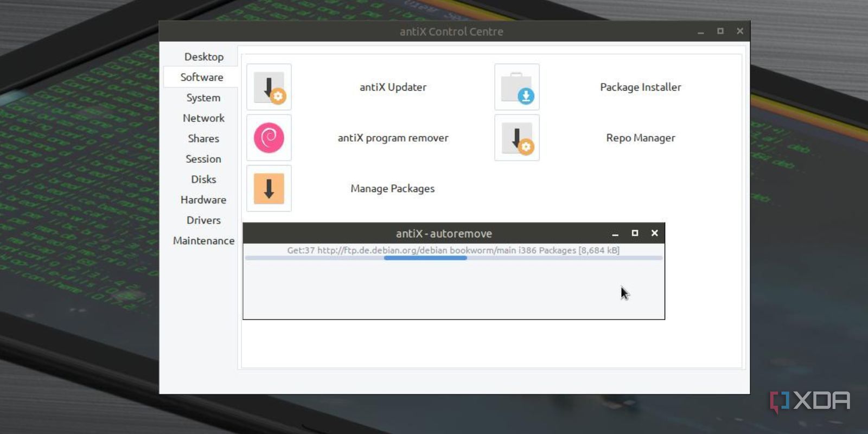The height and width of the screenshot is (434, 868).
Task: Open the antiX program remover swirl icon
Action: (x=269, y=138)
